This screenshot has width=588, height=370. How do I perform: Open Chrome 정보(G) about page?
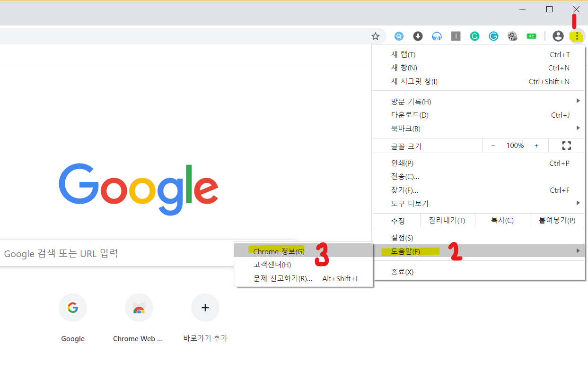tap(304, 251)
